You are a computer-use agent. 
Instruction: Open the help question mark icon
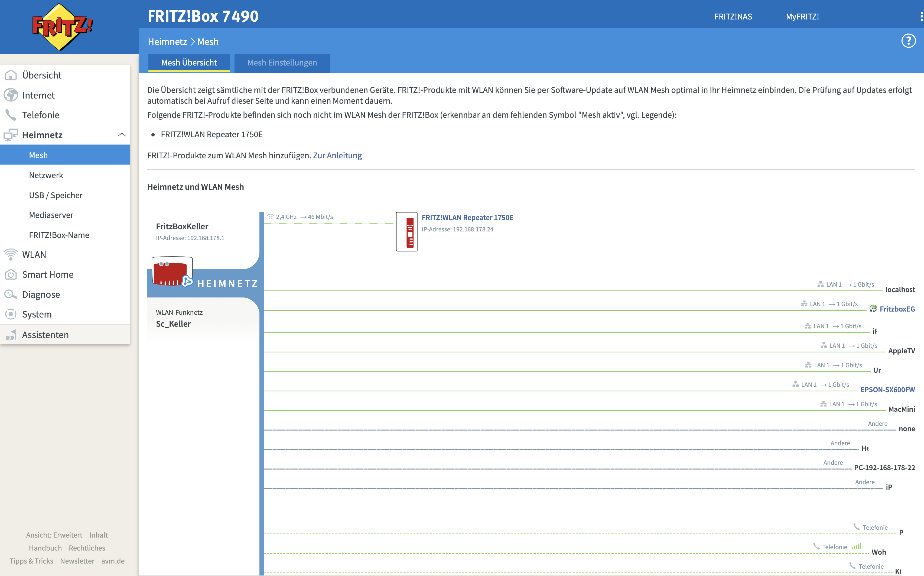click(x=908, y=41)
